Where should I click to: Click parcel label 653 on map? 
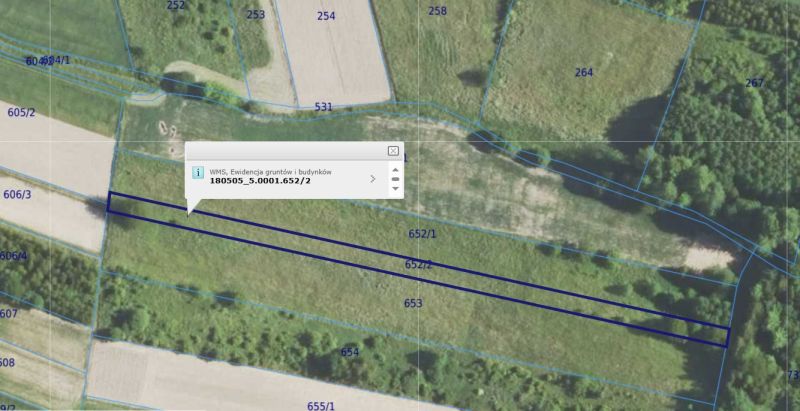(413, 303)
